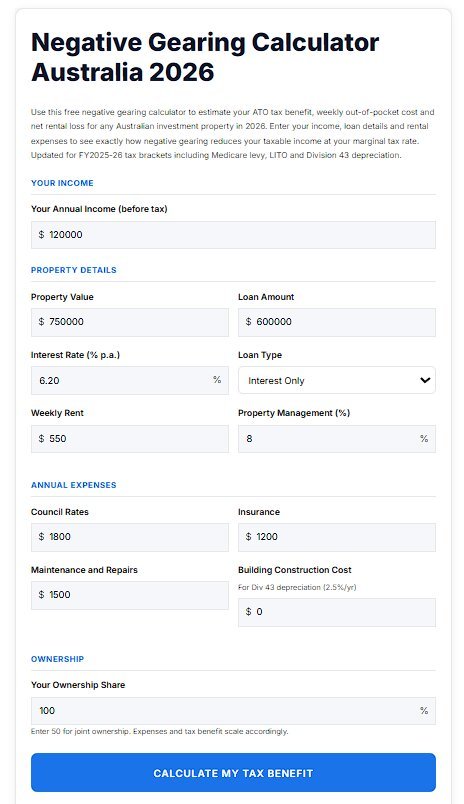Edit the Interest Rate field showing 6.20
Viewport: 464px width, 804px height.
pyautogui.click(x=130, y=380)
